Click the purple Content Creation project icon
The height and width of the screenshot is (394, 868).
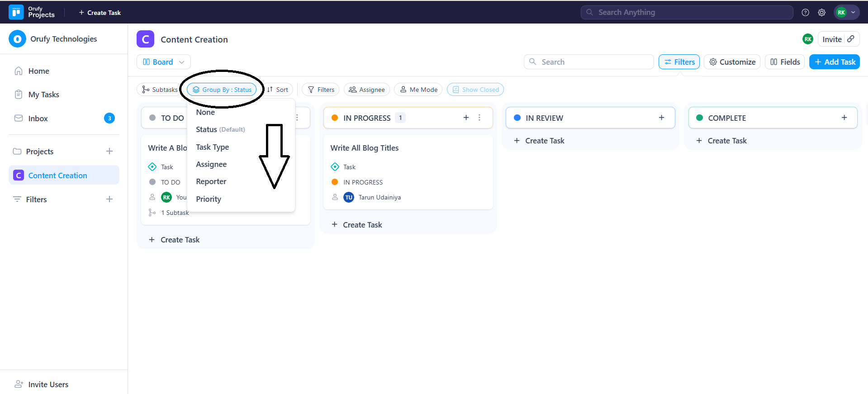click(x=145, y=39)
